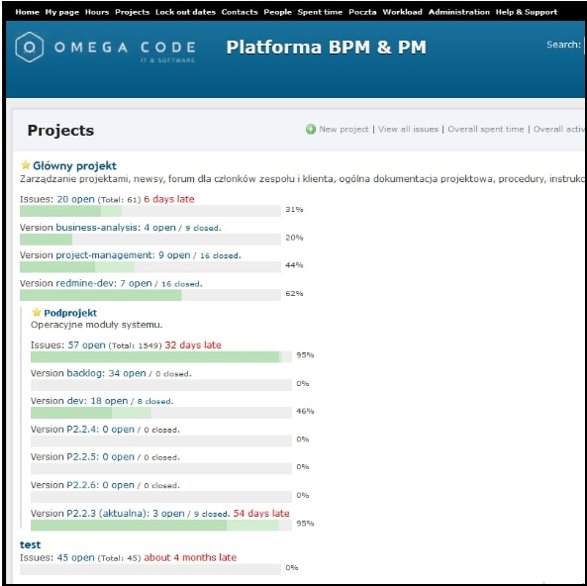Click Operacyjne moduły systemu description
587x586 pixels.
point(97,325)
